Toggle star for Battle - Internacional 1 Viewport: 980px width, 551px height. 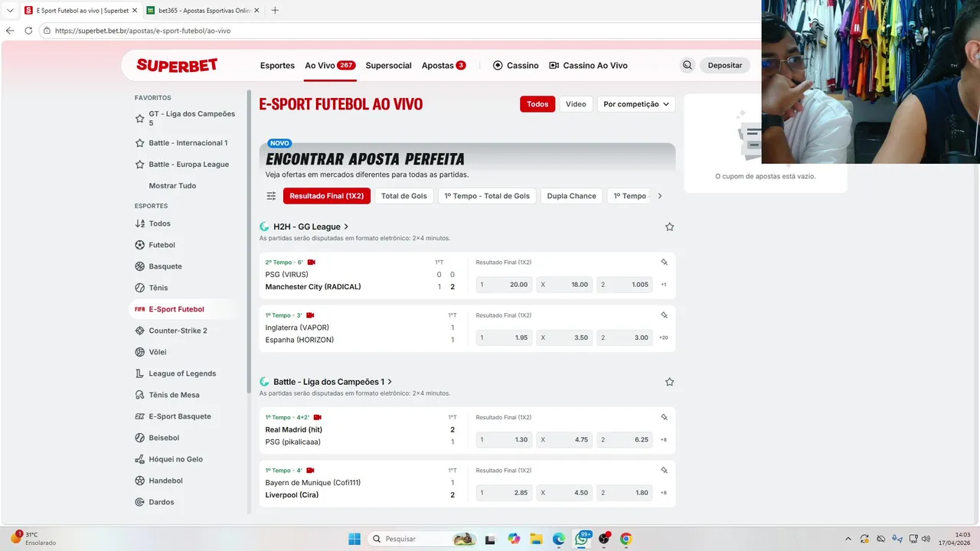pos(139,143)
